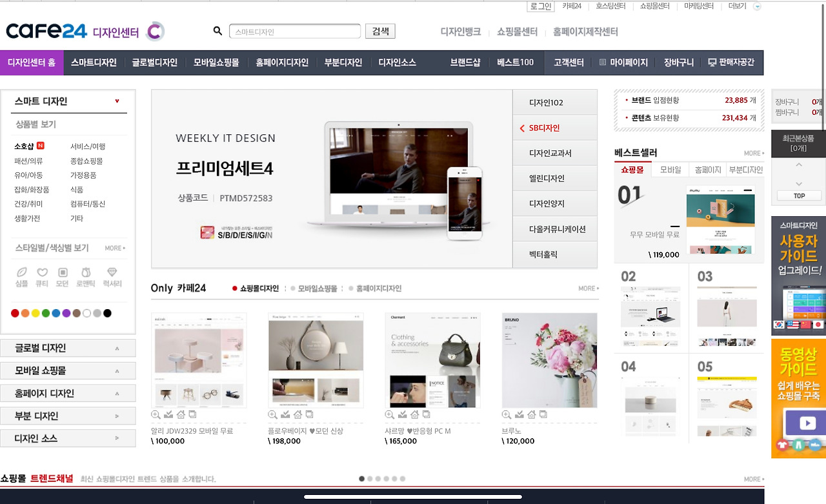Select the last dot of 트렌드채널 pager

pyautogui.click(x=403, y=479)
